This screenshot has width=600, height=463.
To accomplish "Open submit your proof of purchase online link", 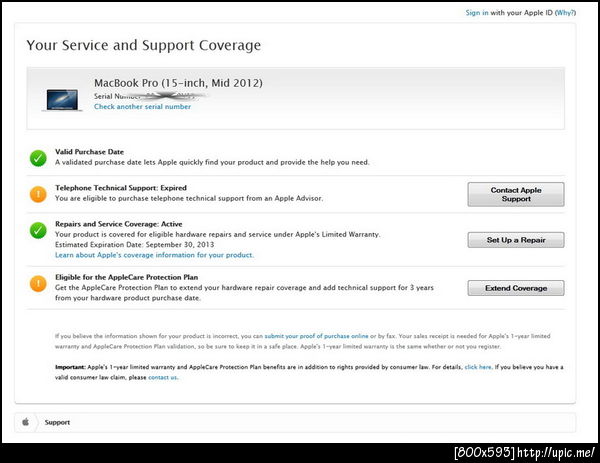I will point(316,336).
